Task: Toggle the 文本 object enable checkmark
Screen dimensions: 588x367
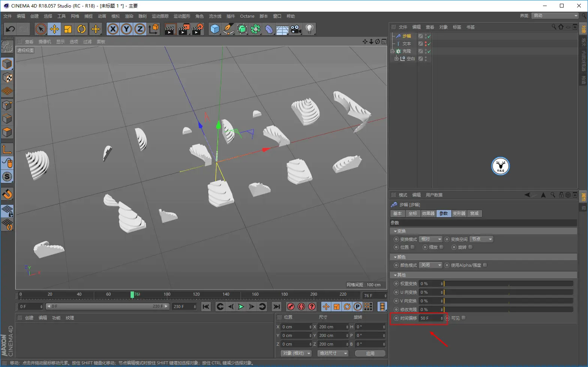Action: coord(429,44)
